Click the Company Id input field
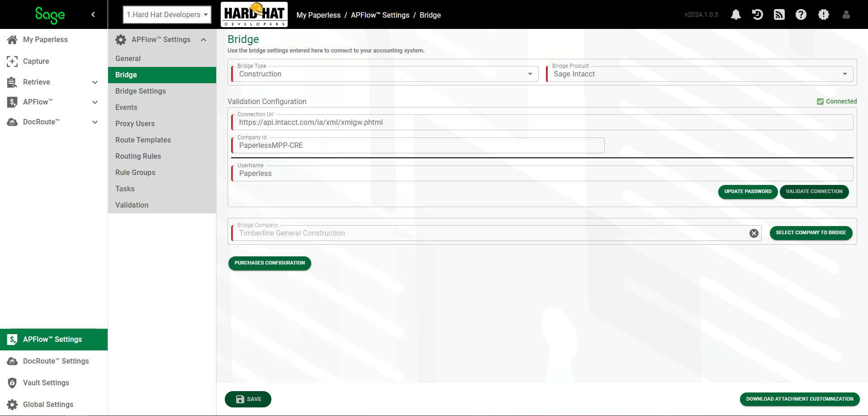The width and height of the screenshot is (868, 416). point(418,145)
